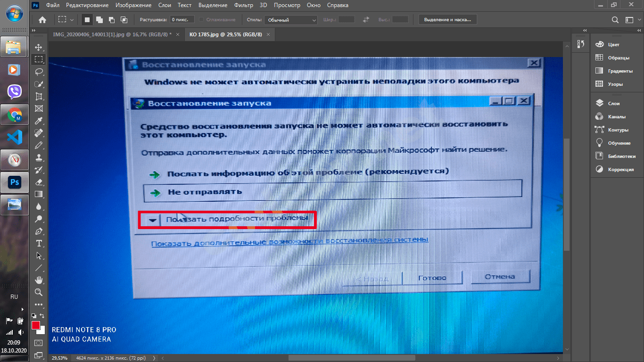Viewport: 644px width, 362px height.
Task: Select the Crop tool
Action: pos(39,96)
